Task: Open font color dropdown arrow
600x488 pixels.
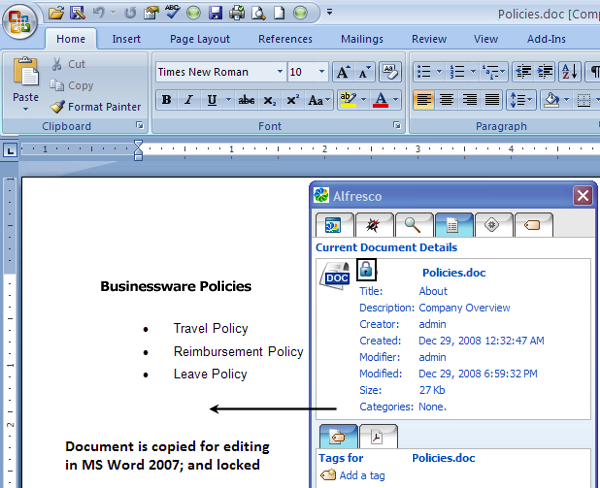Action: [x=396, y=100]
